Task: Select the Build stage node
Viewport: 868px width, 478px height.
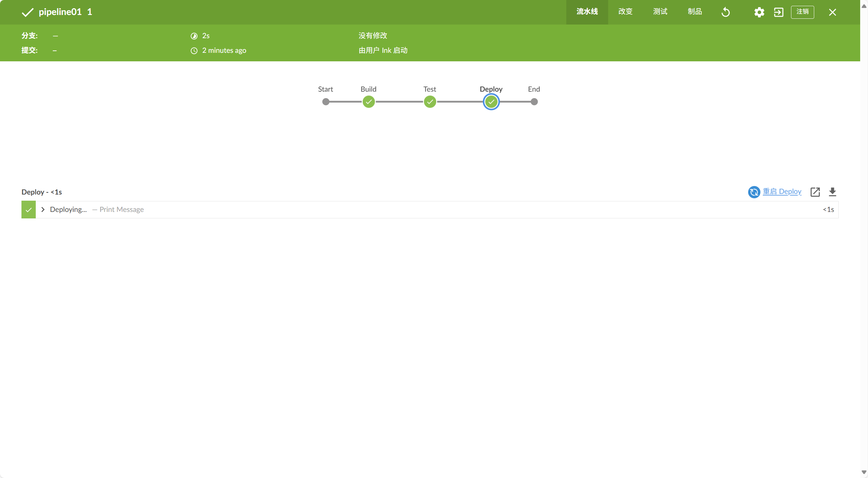Action: coord(368,102)
